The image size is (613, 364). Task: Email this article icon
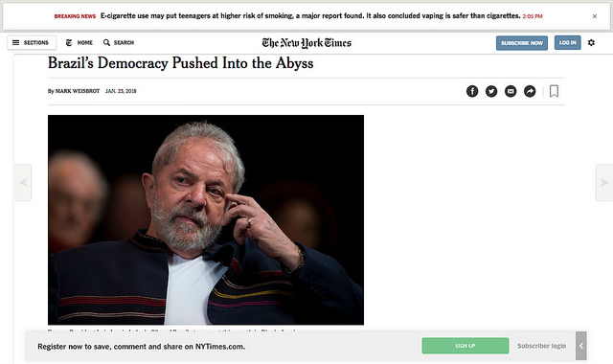pos(511,91)
